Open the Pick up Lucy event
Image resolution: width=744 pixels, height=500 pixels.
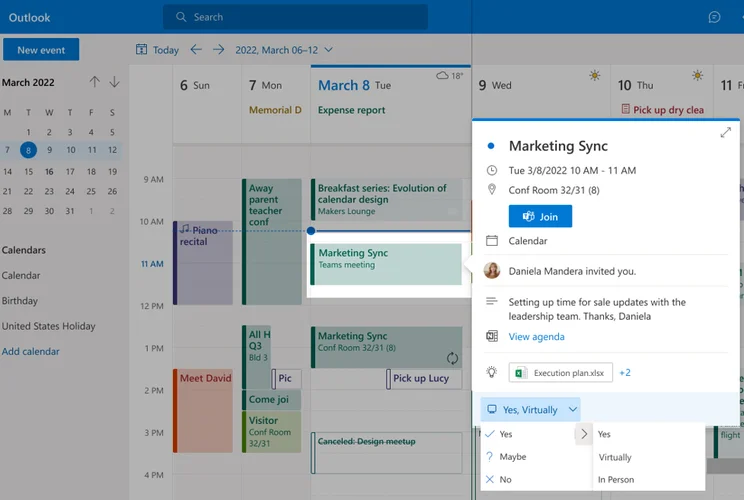[x=424, y=379]
